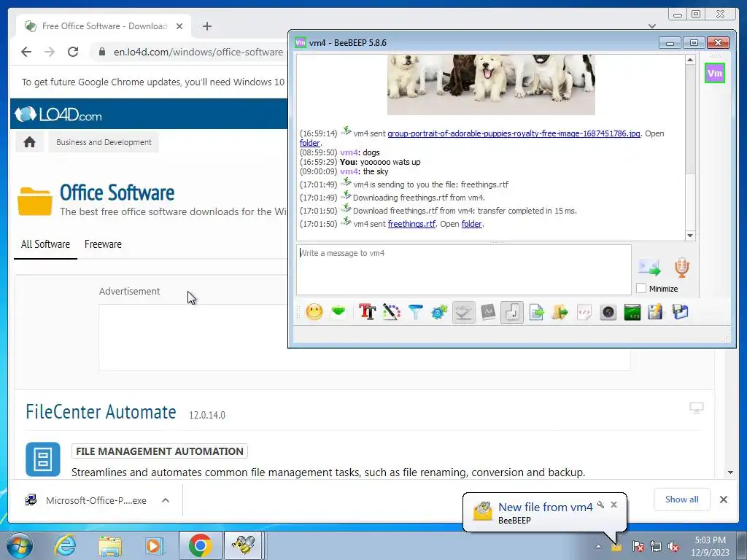Click the muted volume tray icon
The height and width of the screenshot is (560, 747).
click(673, 546)
